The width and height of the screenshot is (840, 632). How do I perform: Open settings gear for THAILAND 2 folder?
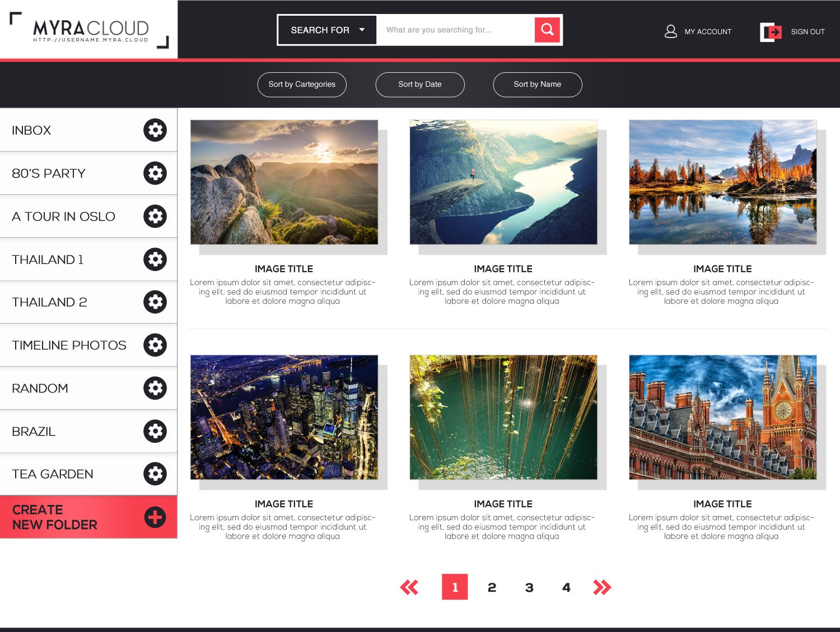pos(155,302)
